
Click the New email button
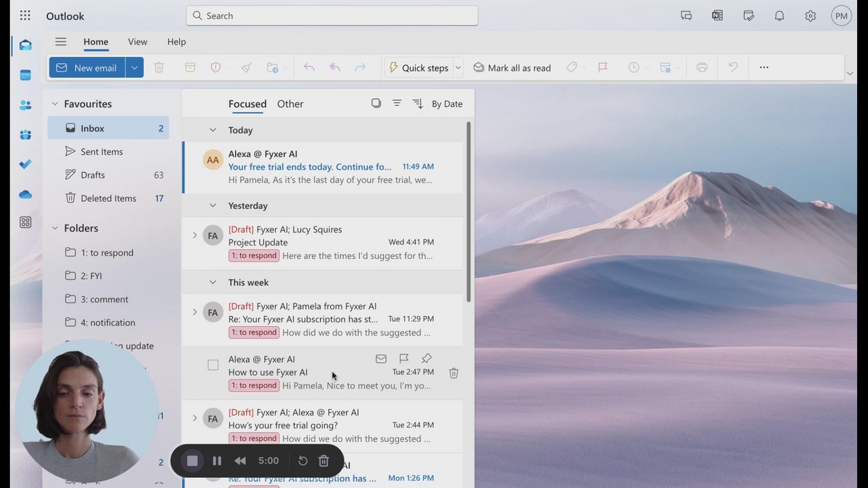click(87, 68)
